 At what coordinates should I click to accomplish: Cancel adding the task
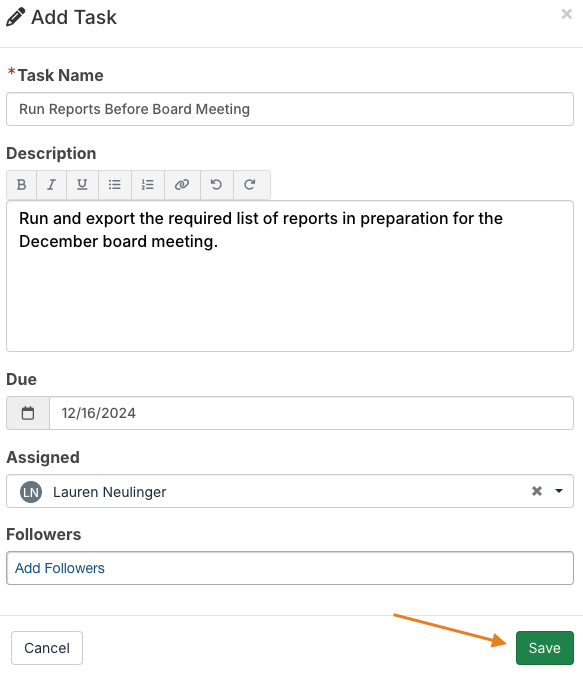47,648
